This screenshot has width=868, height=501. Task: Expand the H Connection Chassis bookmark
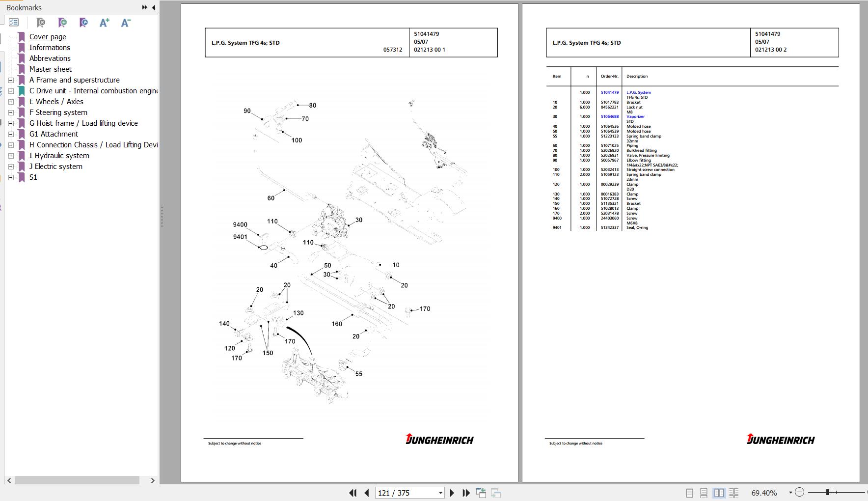(x=11, y=145)
